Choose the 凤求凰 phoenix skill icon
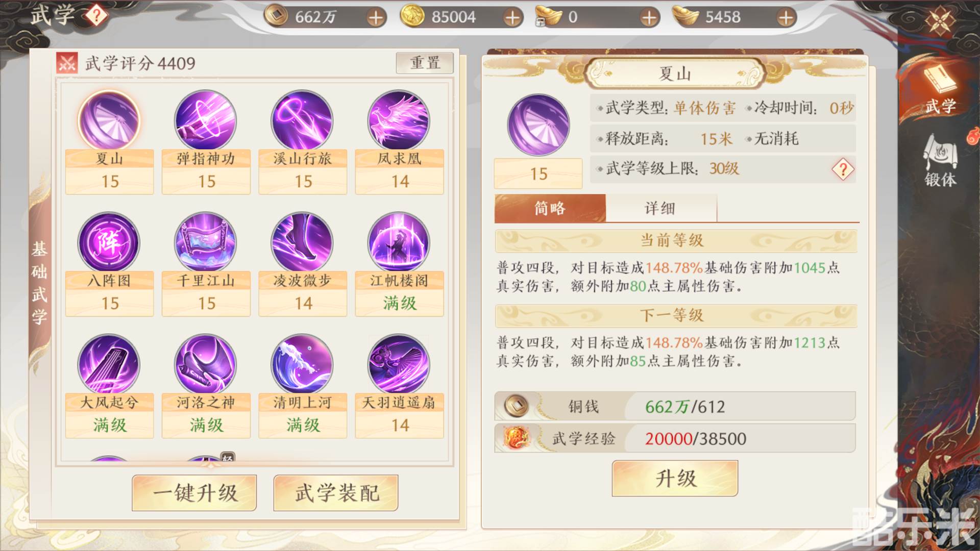980x551 pixels. pyautogui.click(x=399, y=121)
